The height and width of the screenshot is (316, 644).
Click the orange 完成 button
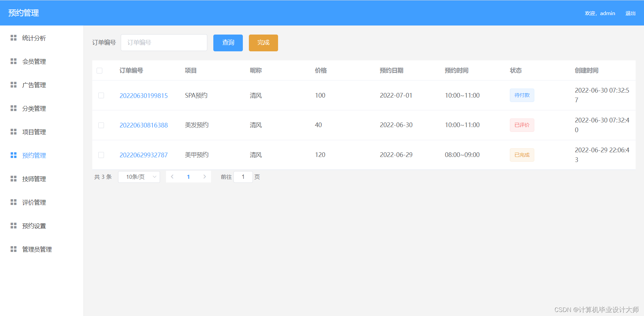pos(263,43)
